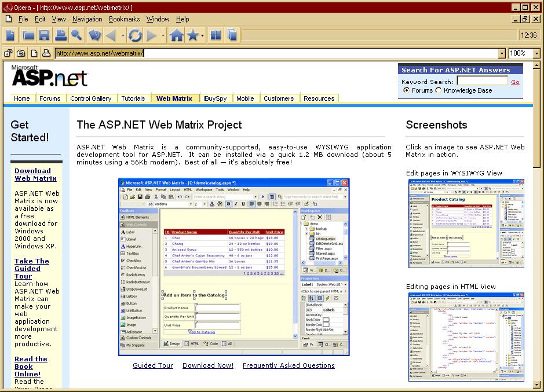This screenshot has height=392, width=544.
Task: Open the Edit menu
Action: pos(40,19)
